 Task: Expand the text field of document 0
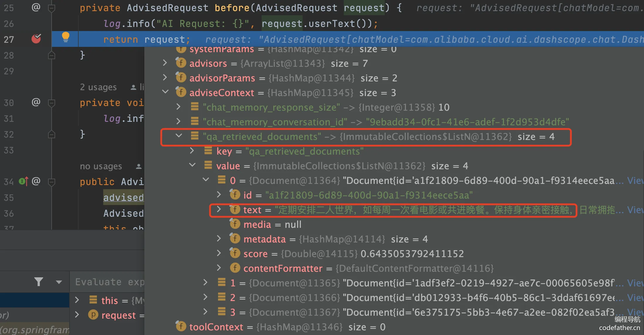click(x=219, y=209)
